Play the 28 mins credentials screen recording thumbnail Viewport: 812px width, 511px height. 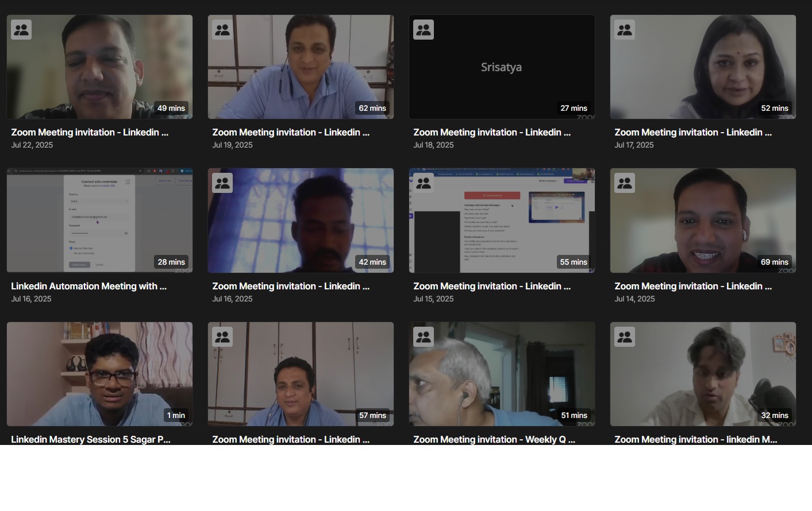coord(99,220)
